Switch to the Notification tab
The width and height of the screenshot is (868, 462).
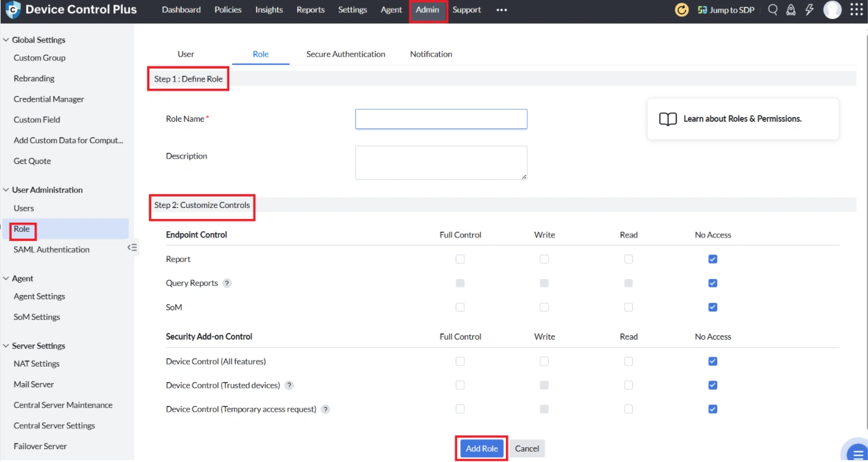[431, 54]
